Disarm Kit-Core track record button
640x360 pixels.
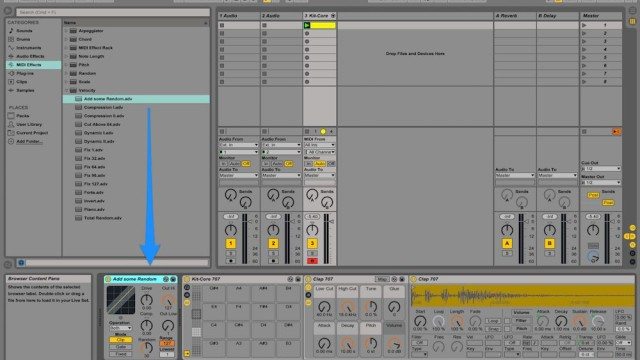point(312,261)
